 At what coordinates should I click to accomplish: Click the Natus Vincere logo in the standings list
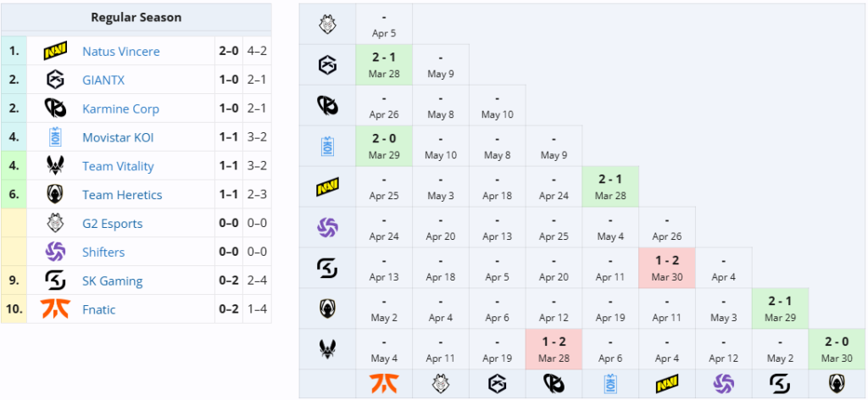[x=55, y=52]
